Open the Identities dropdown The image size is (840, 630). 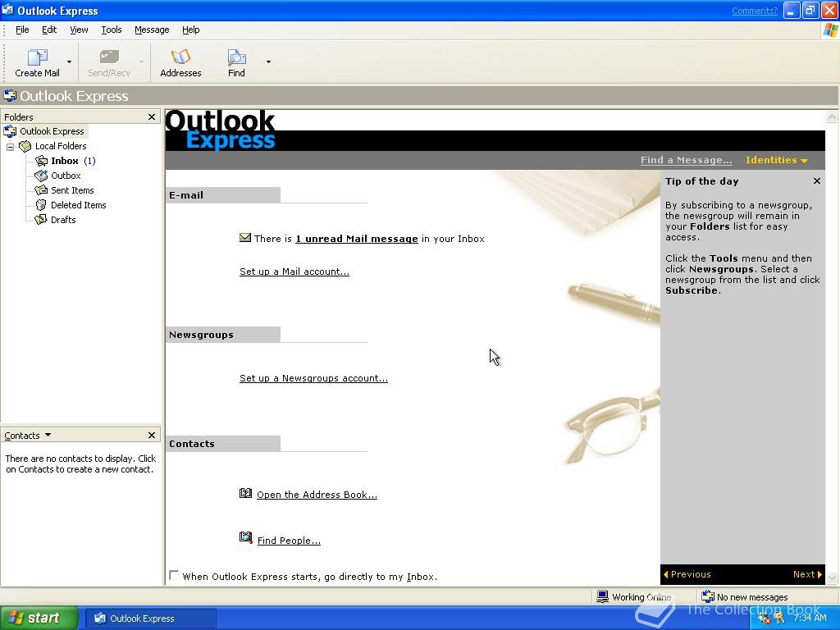[776, 160]
